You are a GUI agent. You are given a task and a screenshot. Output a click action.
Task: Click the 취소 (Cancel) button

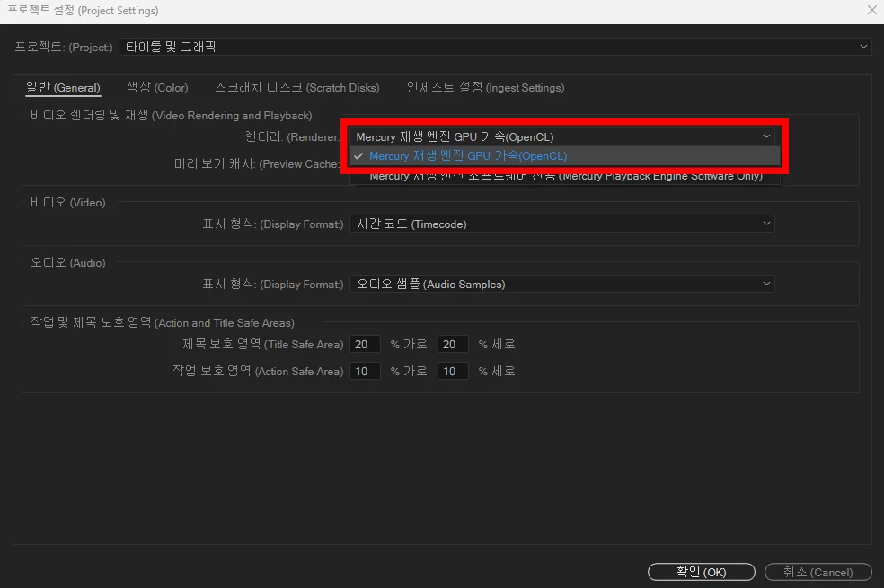tap(818, 572)
